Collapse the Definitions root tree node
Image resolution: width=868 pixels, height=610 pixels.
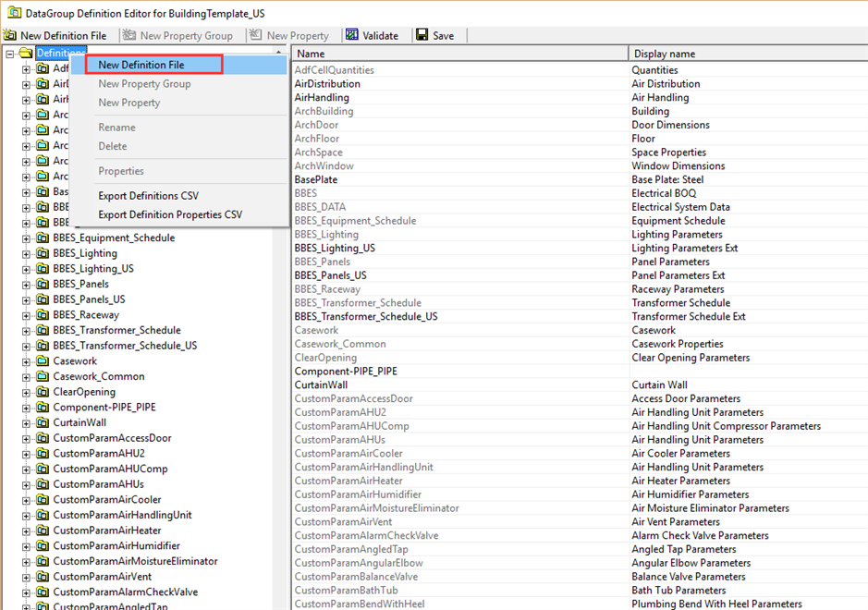(9, 55)
